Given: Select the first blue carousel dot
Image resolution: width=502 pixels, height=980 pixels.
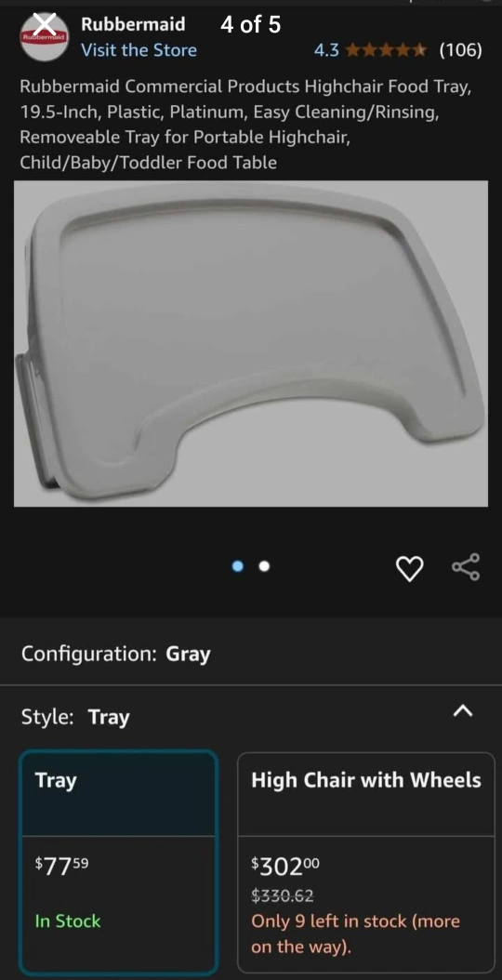Looking at the screenshot, I should point(238,565).
